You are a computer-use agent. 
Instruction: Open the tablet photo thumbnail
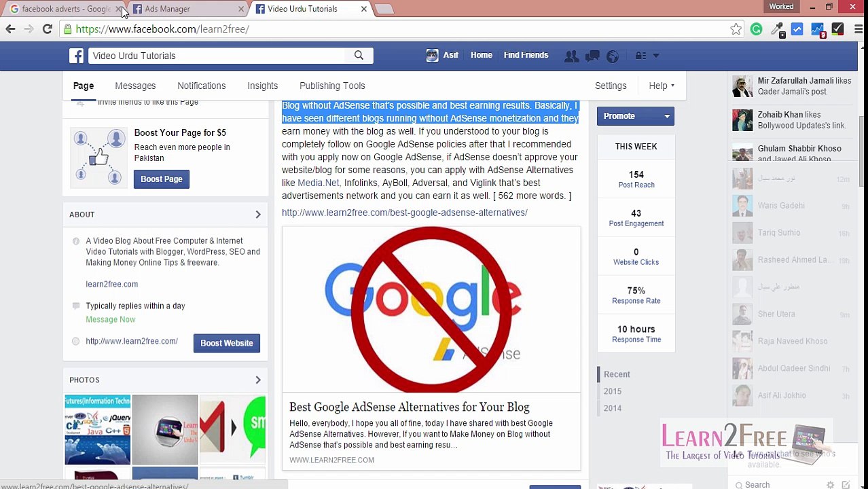click(x=165, y=429)
